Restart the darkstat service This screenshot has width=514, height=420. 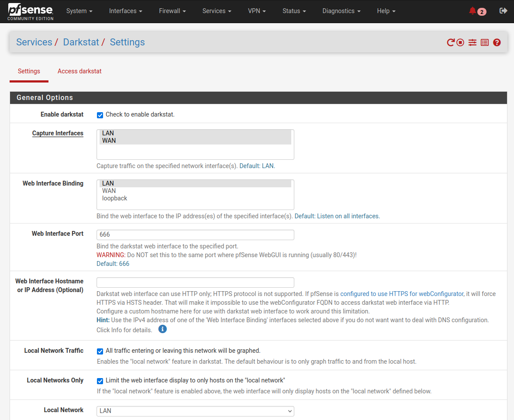click(x=450, y=42)
